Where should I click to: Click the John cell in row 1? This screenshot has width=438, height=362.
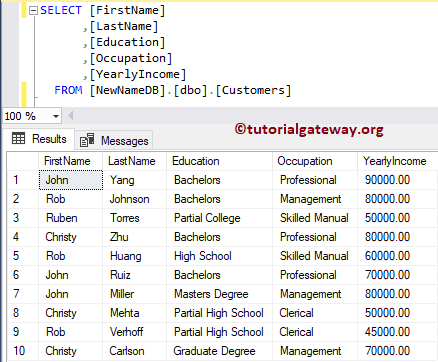point(71,180)
